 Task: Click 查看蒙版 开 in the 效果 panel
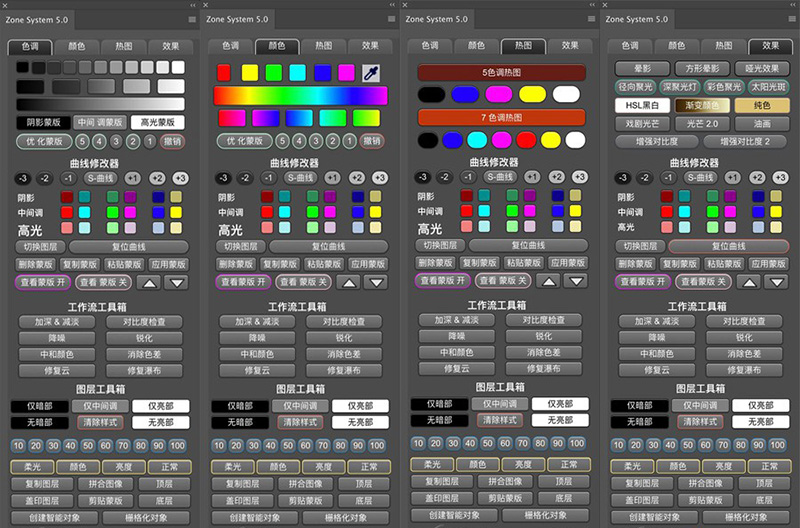pos(643,282)
